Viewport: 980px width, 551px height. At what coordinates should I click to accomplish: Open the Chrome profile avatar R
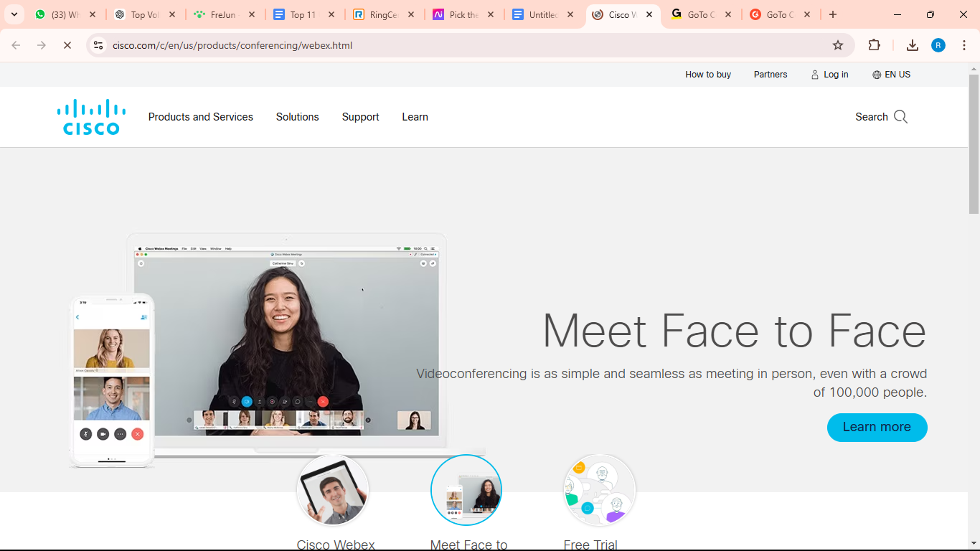pyautogui.click(x=938, y=45)
